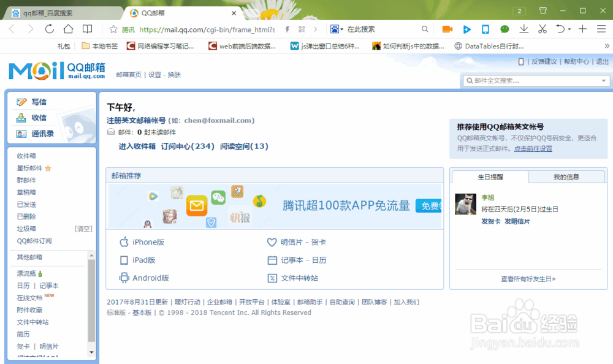The image size is (613, 364).
Task: Reload the page with refresh icon
Action: [x=49, y=29]
